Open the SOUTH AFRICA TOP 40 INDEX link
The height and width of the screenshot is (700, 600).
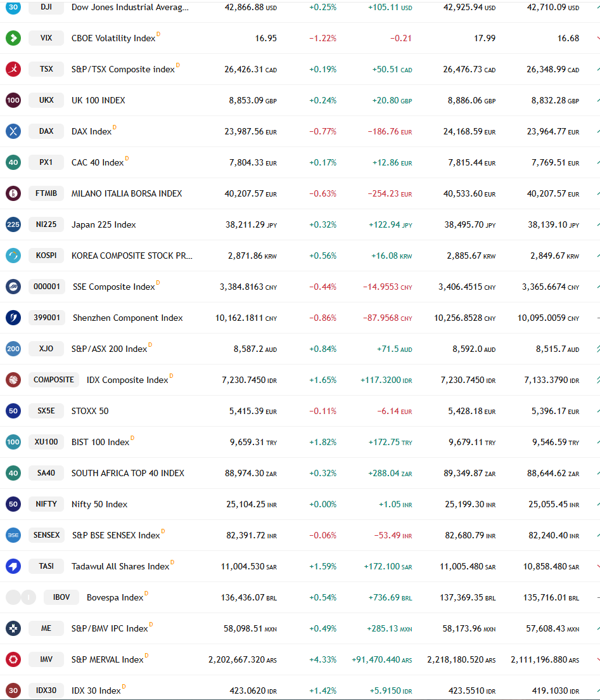[x=128, y=473]
